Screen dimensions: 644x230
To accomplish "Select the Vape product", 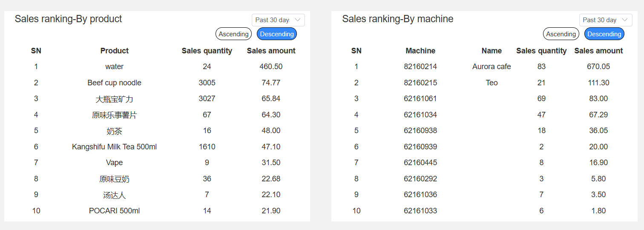I will [115, 163].
